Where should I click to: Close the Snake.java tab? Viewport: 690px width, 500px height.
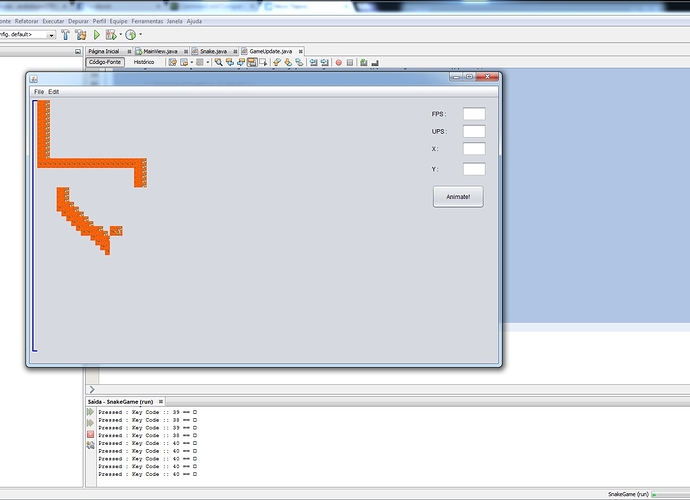[x=235, y=51]
